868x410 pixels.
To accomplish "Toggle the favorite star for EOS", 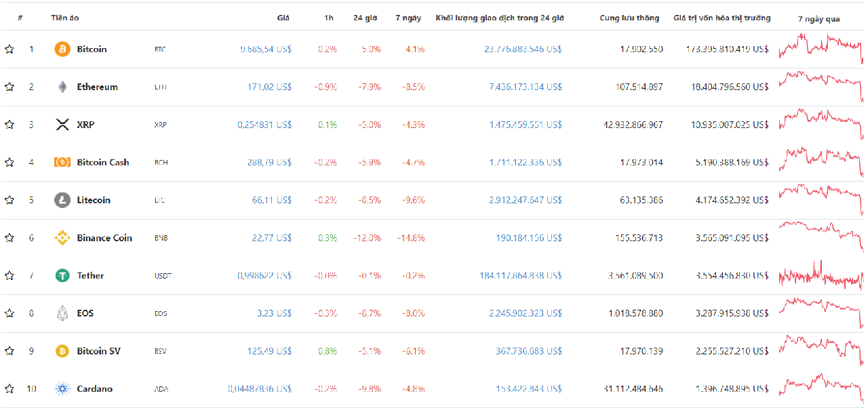I will pyautogui.click(x=9, y=313).
